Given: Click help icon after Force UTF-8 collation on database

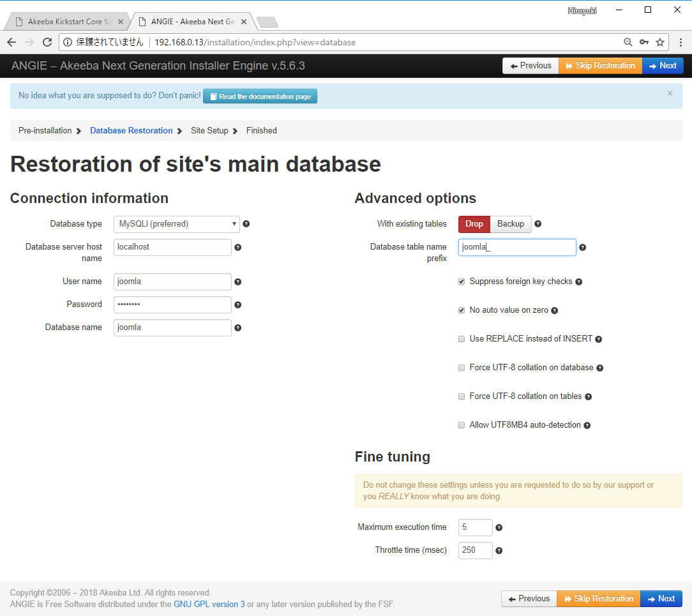Looking at the screenshot, I should tap(600, 368).
